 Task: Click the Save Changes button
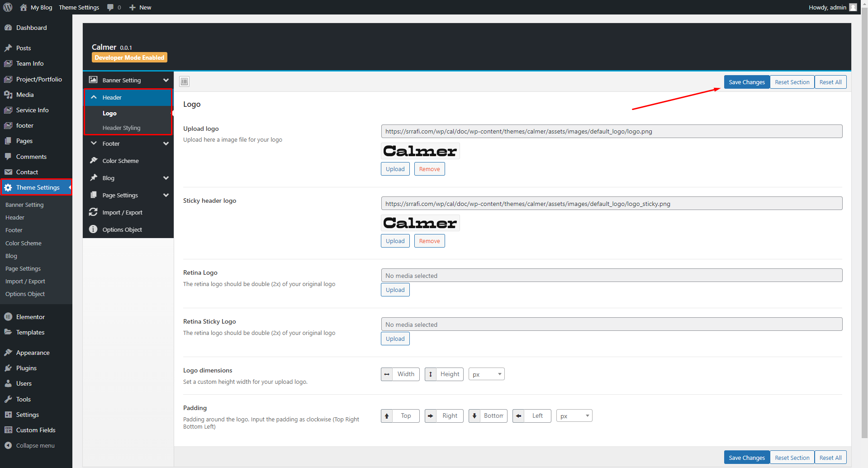746,82
